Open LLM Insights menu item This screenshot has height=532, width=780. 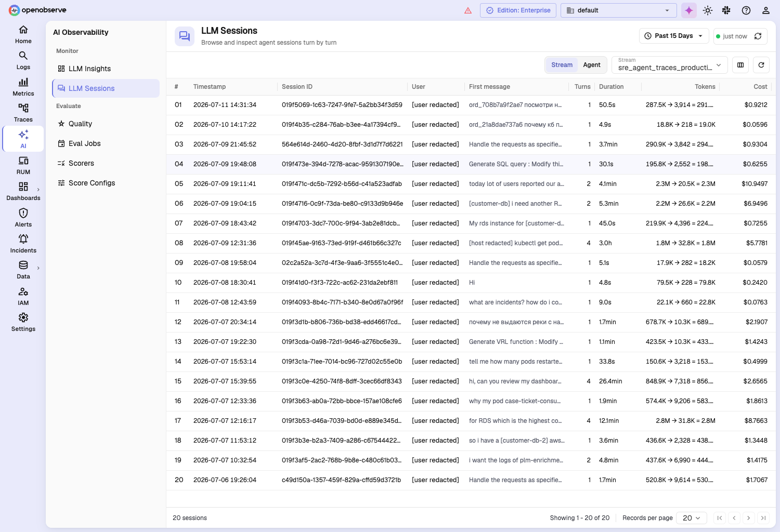(x=106, y=69)
